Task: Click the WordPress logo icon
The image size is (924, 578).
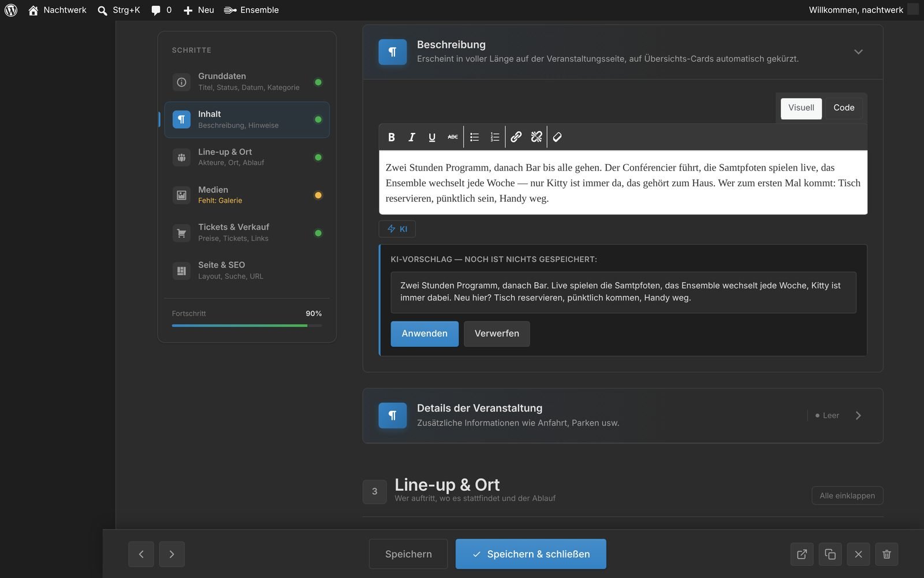Action: (x=11, y=10)
